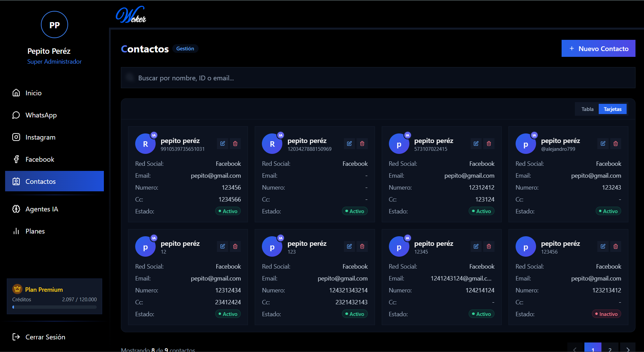Screen dimensions: 644x352
Task: Switch to Tabla view
Action: 587,109
